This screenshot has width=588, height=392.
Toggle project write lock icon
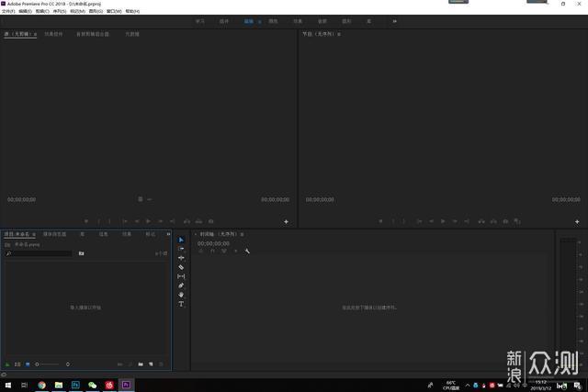tap(7, 364)
